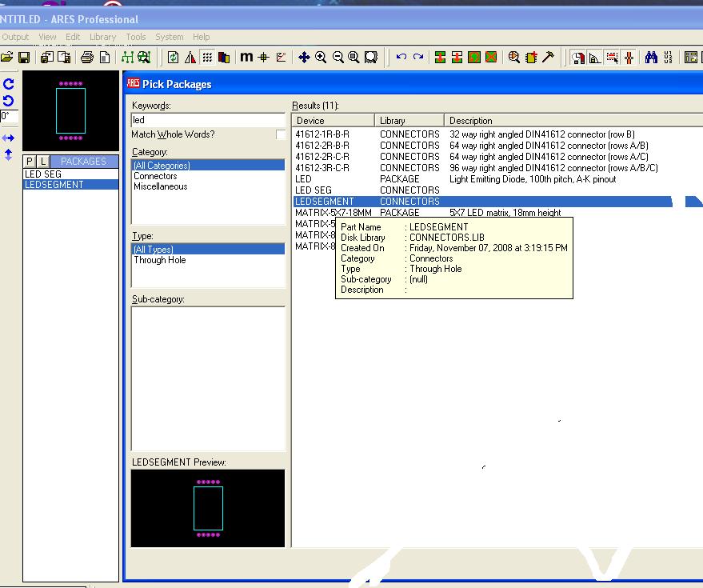This screenshot has height=588, width=703.
Task: Toggle the grid dots display icon
Action: coord(207,58)
